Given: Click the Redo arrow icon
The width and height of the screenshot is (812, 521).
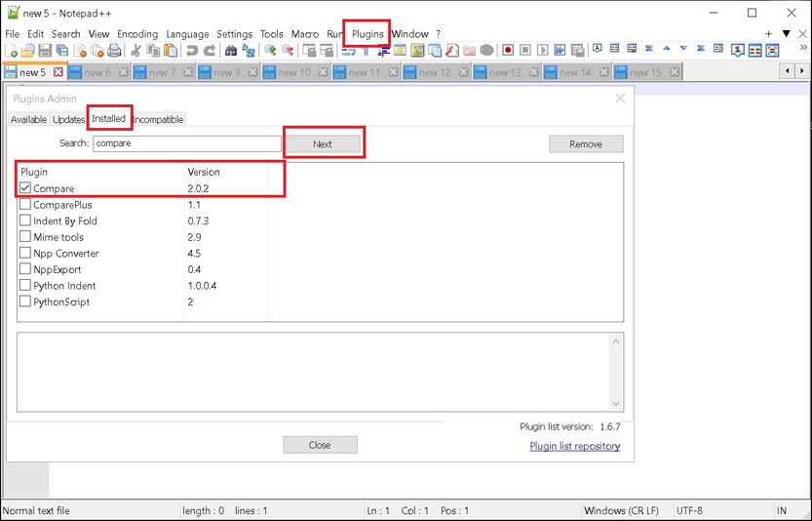Looking at the screenshot, I should (210, 51).
